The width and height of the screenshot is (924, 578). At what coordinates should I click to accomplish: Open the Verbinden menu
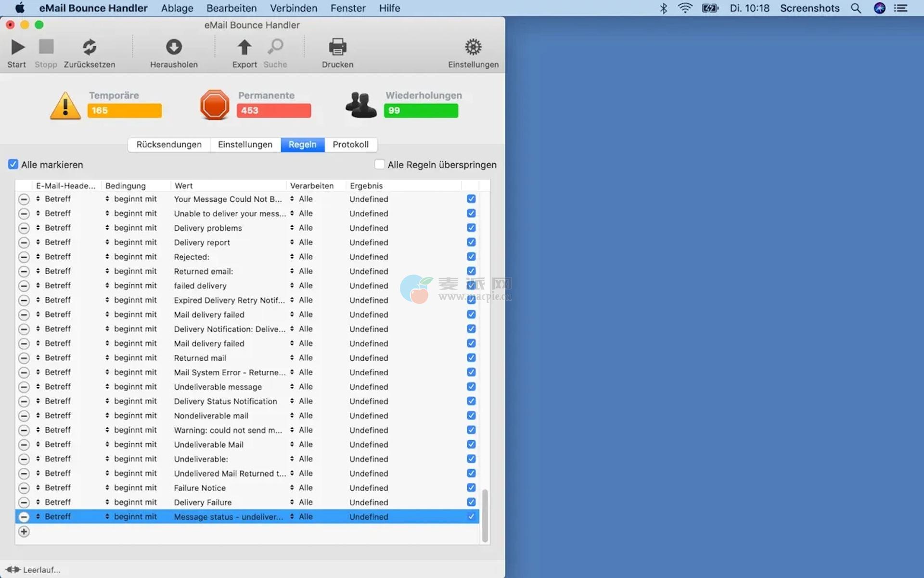[x=293, y=8]
